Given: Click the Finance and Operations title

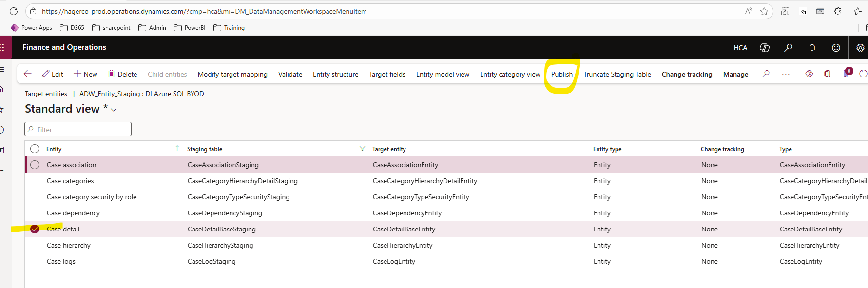Looking at the screenshot, I should pos(64,47).
